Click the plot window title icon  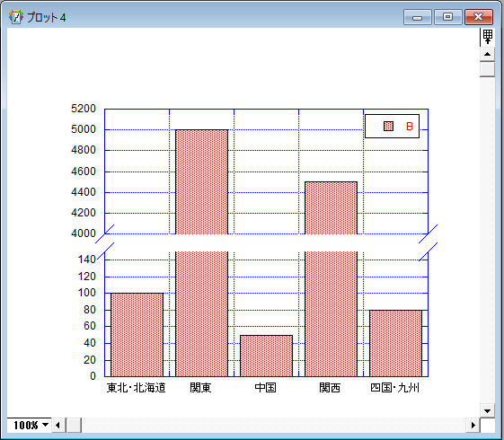pos(16,17)
